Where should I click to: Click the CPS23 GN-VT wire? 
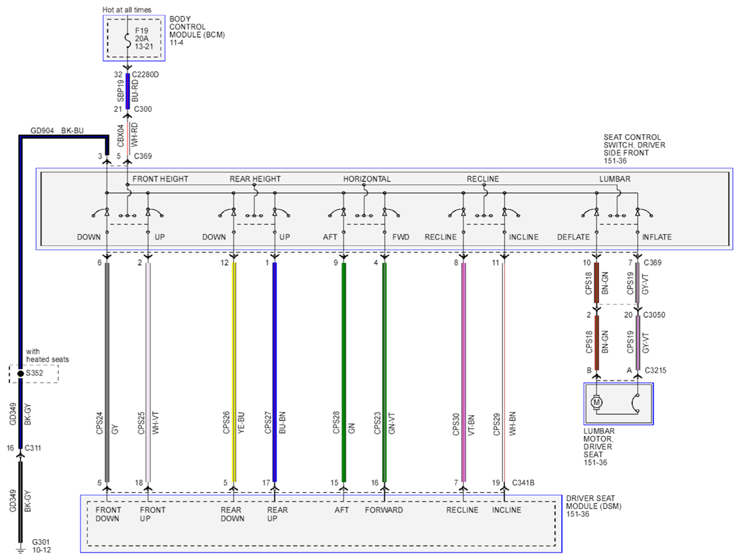[x=385, y=372]
